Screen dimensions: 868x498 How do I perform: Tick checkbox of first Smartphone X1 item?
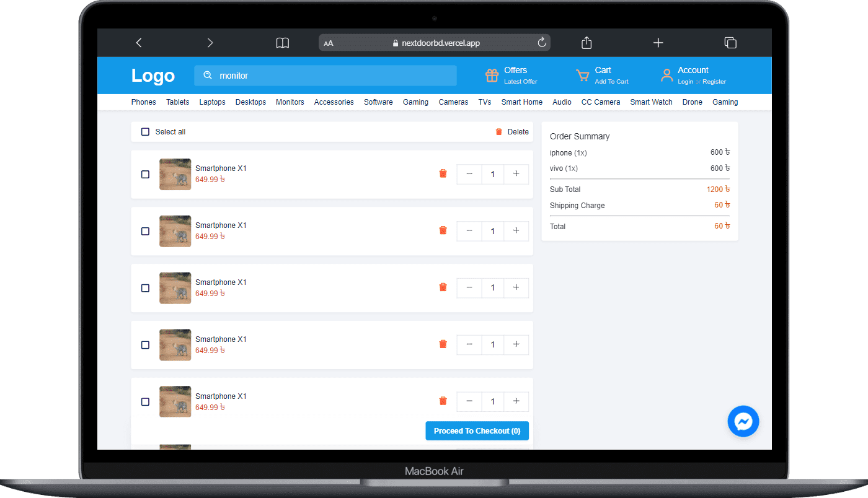pyautogui.click(x=145, y=174)
